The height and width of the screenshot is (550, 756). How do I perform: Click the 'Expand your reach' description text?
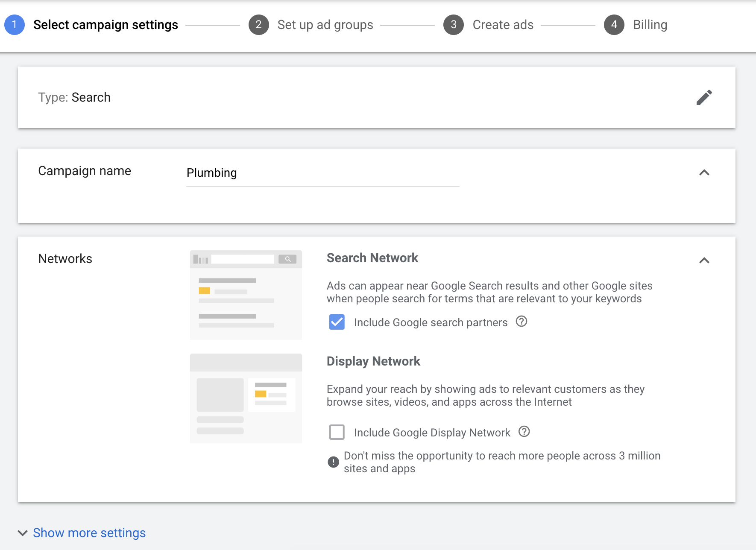(x=486, y=395)
